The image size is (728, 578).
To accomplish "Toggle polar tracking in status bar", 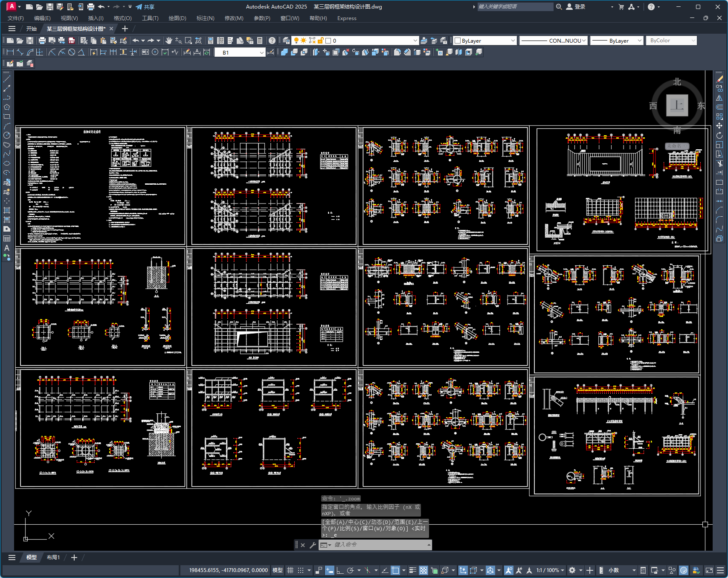I will point(351,570).
